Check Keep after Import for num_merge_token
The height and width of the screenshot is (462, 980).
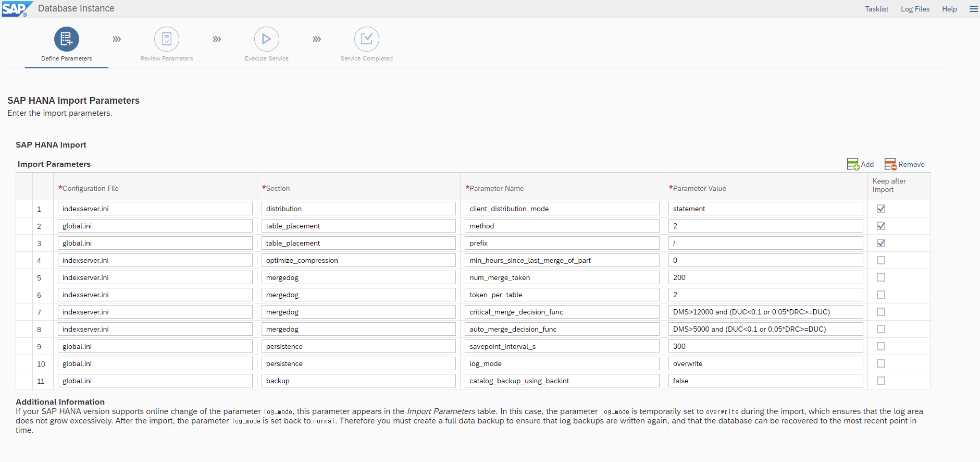881,277
